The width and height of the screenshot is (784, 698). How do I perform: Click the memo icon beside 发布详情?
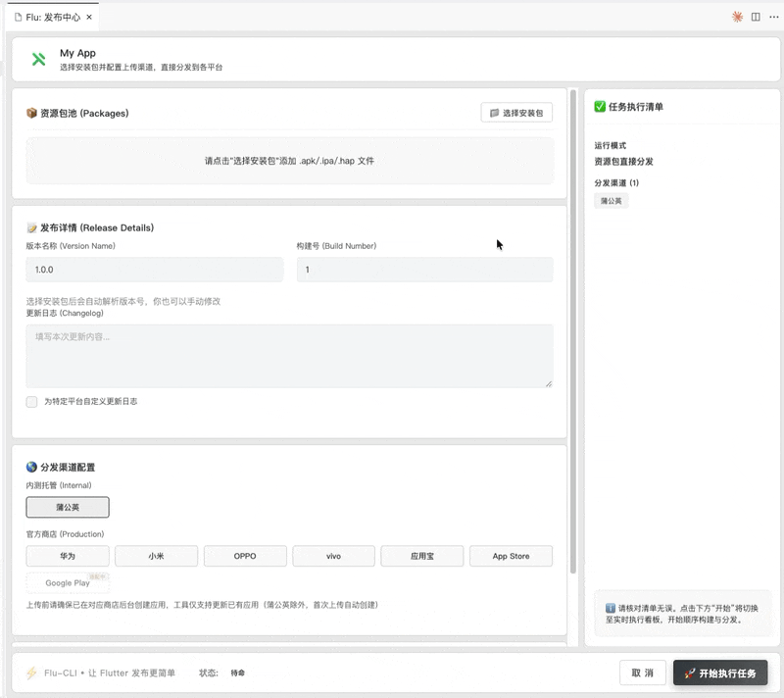click(x=31, y=228)
